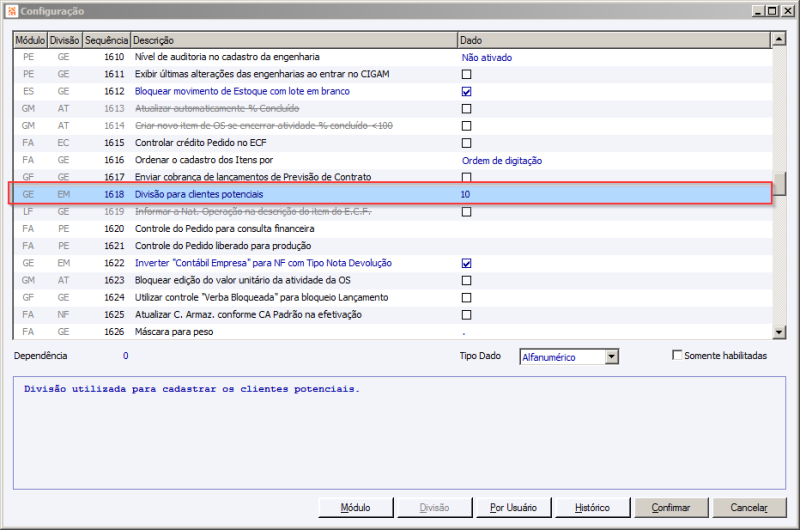The width and height of the screenshot is (800, 530).
Task: Click the Configuração window title icon
Action: pos(12,11)
